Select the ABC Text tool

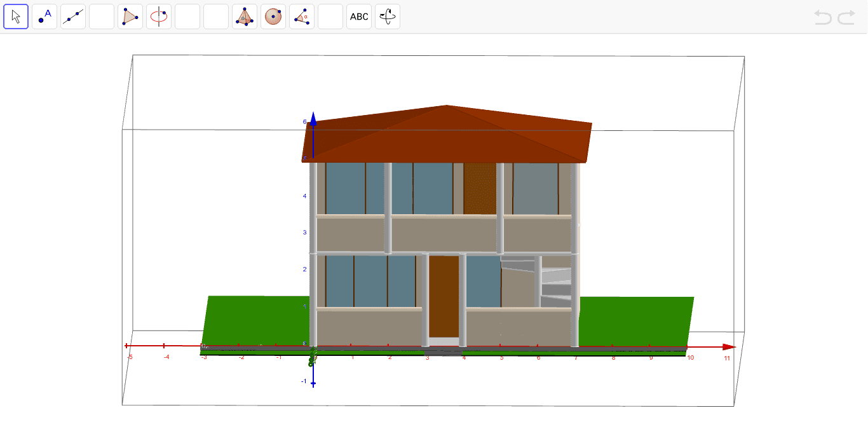click(359, 17)
